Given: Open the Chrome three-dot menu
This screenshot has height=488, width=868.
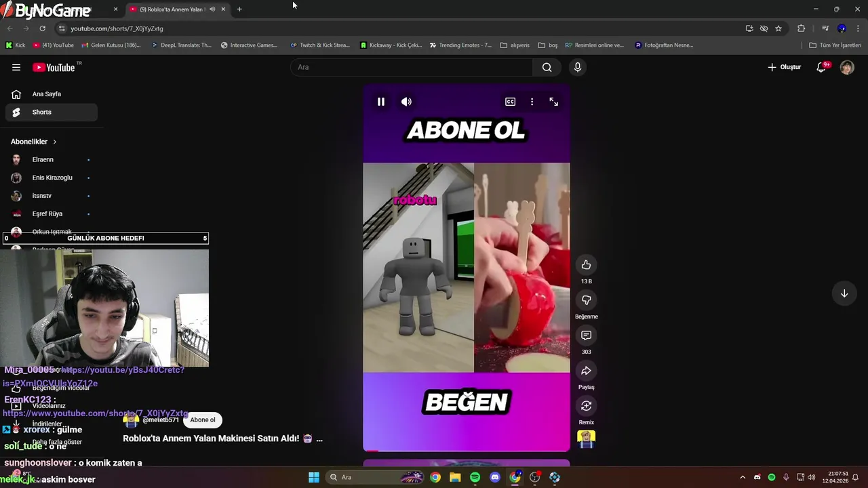Looking at the screenshot, I should pos(858,28).
